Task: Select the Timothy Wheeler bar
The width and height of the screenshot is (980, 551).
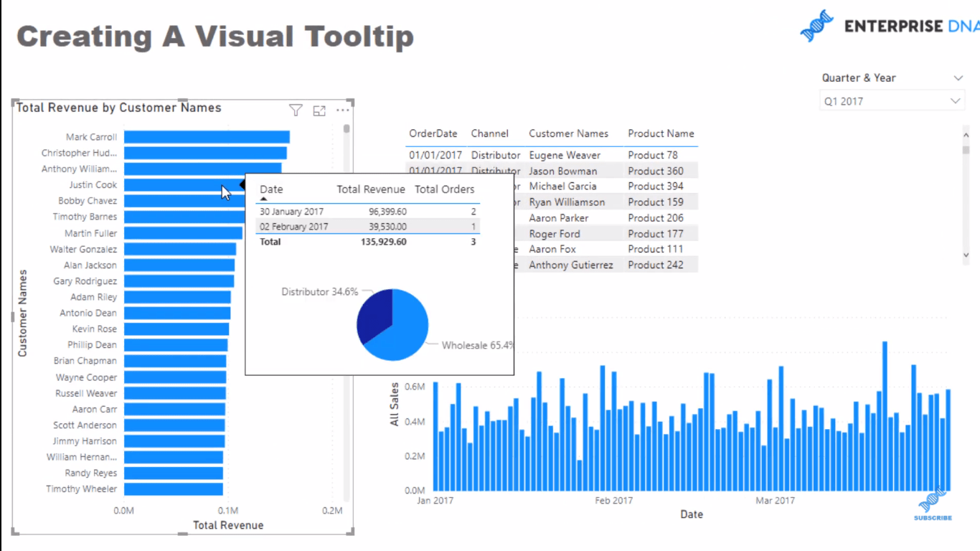Action: pos(174,489)
